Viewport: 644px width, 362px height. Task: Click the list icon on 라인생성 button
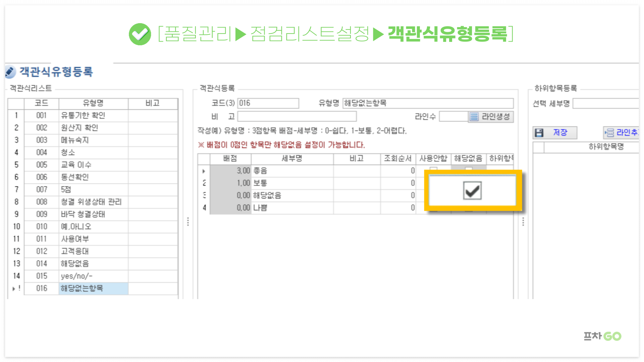474,117
